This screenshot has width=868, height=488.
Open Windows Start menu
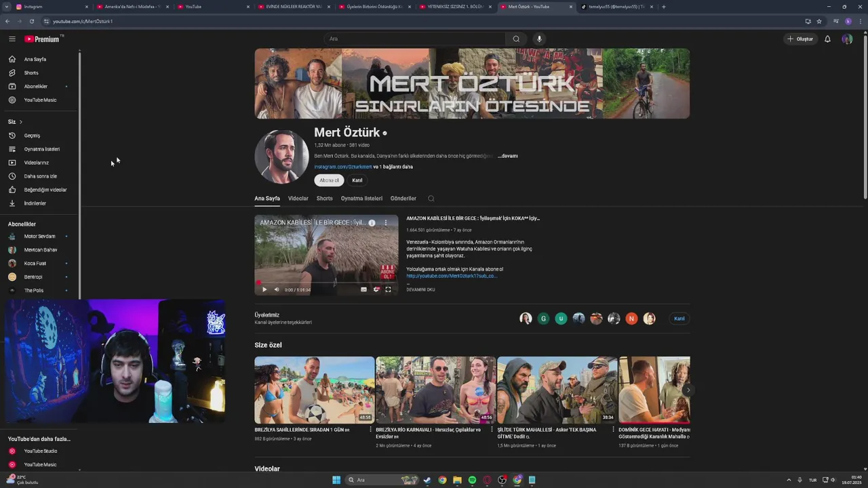coord(336,480)
